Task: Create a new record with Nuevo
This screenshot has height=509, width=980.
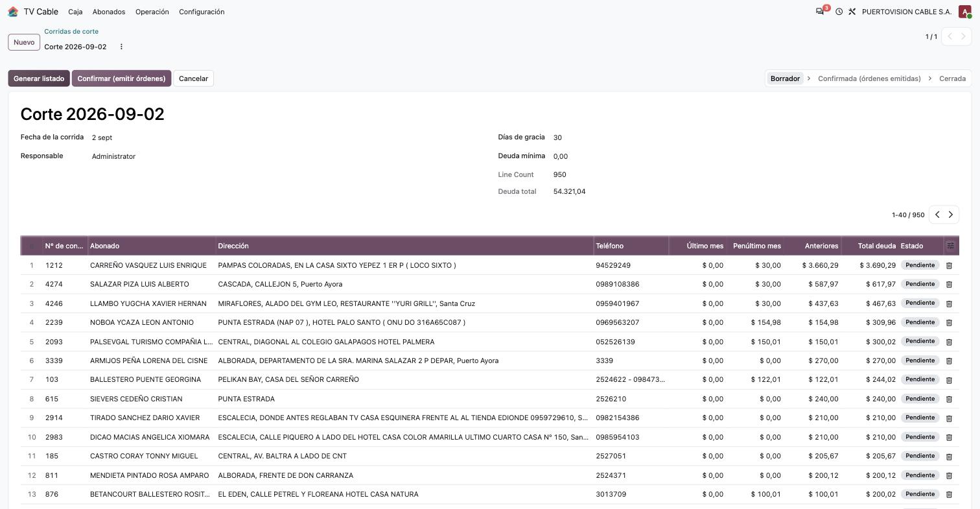Action: [24, 42]
